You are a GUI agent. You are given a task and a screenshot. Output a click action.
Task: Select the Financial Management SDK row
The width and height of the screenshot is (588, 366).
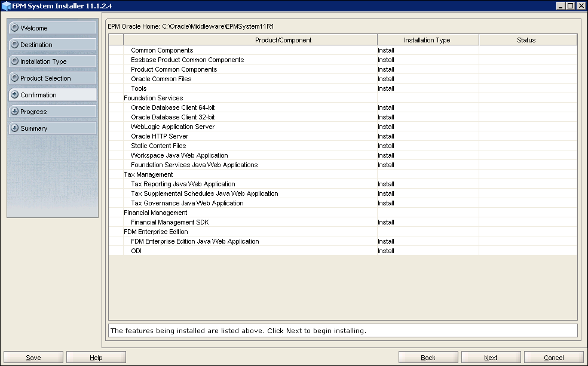343,222
